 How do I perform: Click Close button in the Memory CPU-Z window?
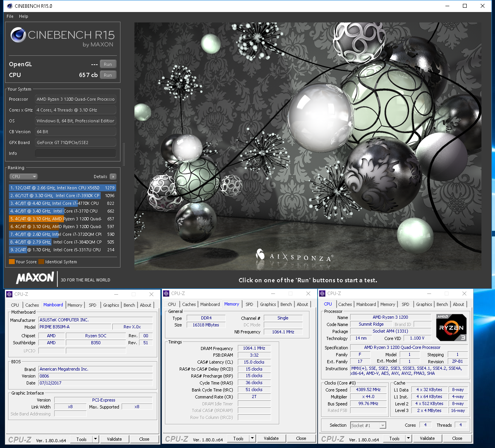pyautogui.click(x=301, y=438)
